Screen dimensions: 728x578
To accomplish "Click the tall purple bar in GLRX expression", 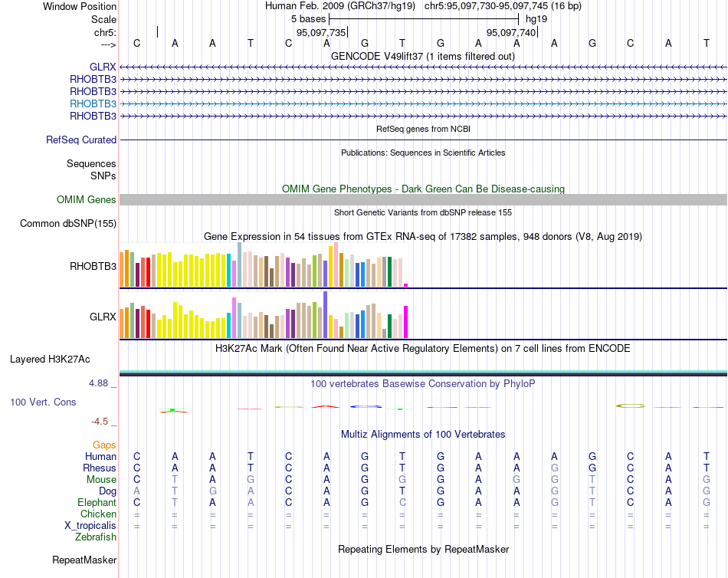I will (326, 314).
